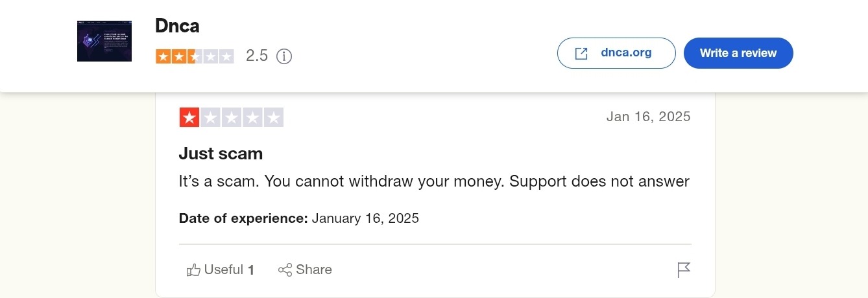This screenshot has height=298, width=868.
Task: Click the review text about withdrawing money
Action: pyautogui.click(x=433, y=181)
